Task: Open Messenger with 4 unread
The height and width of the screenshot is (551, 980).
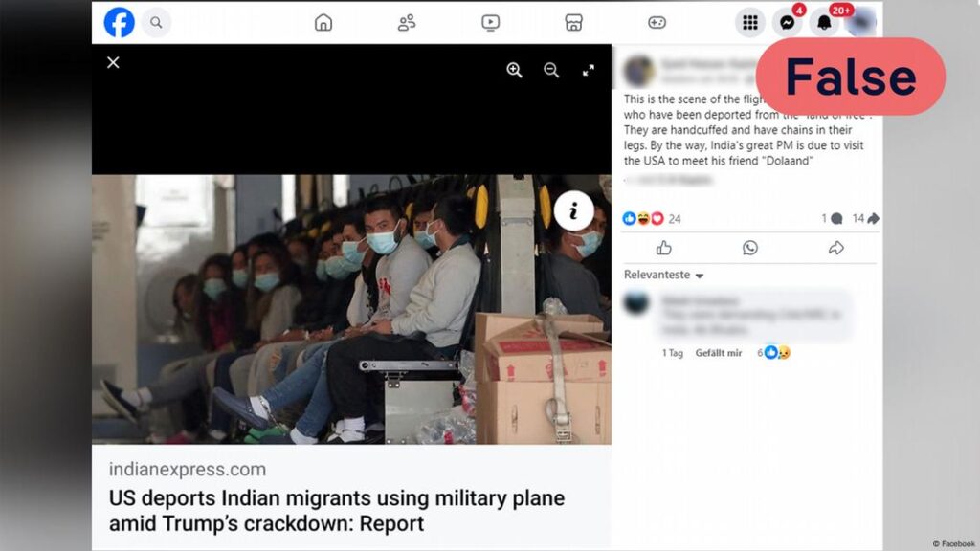Action: click(788, 23)
